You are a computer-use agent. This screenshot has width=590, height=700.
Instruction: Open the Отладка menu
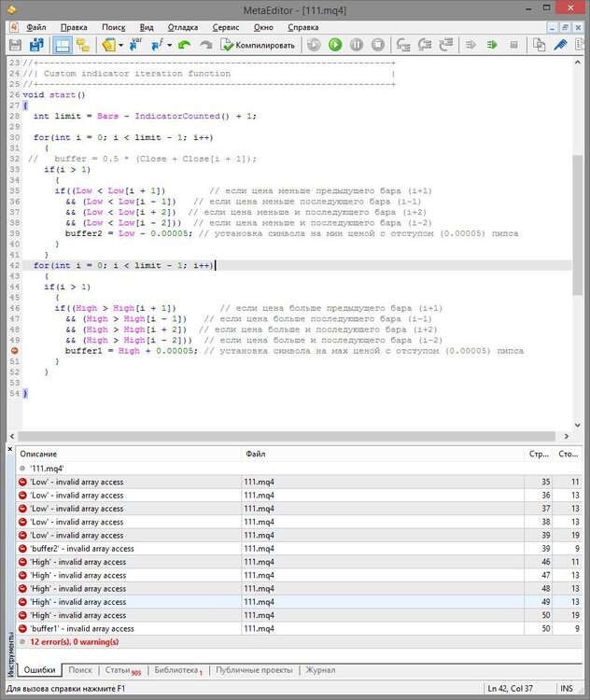click(183, 27)
